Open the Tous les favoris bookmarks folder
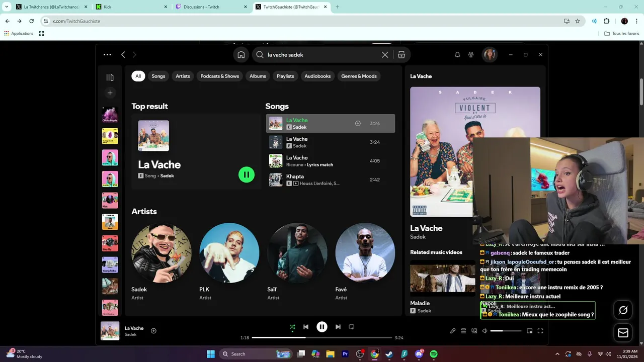This screenshot has width=644, height=362. click(x=622, y=33)
